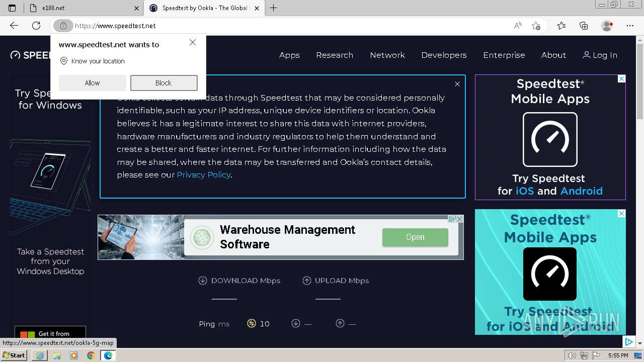Viewport: 644px width, 362px height.
Task: Open the Apps menu
Action: pyautogui.click(x=289, y=55)
